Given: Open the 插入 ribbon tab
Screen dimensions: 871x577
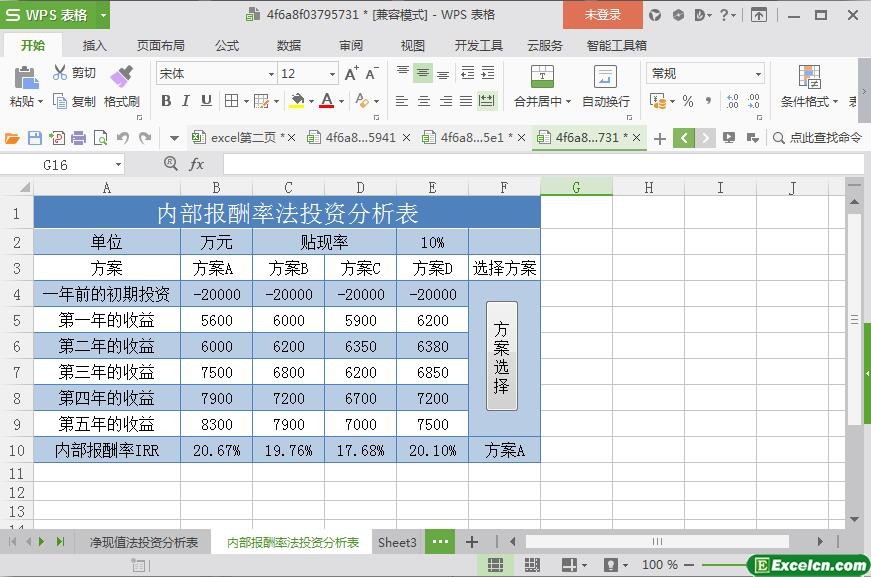Looking at the screenshot, I should [x=94, y=46].
